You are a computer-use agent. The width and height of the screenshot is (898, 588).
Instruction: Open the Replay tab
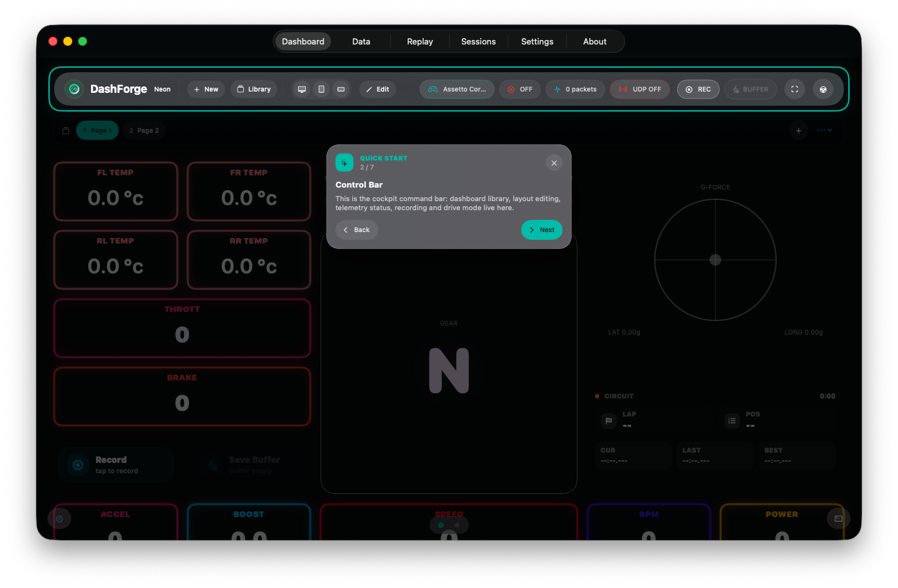[x=420, y=41]
